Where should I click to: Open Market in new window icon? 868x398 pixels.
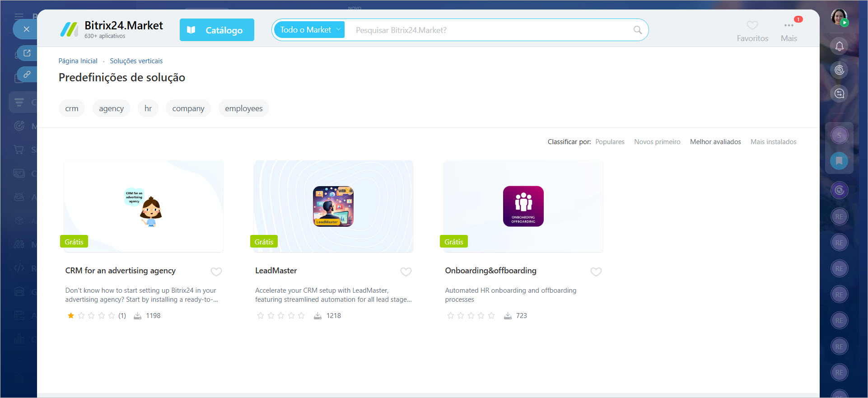pyautogui.click(x=27, y=53)
